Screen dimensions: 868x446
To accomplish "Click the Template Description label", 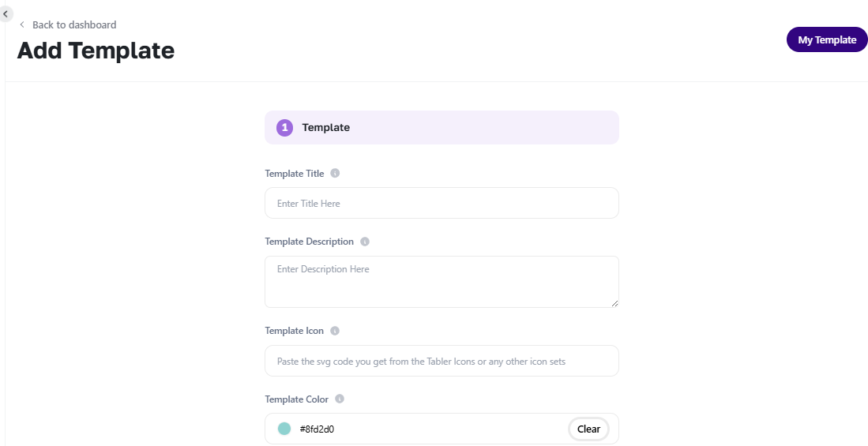I will pos(309,242).
